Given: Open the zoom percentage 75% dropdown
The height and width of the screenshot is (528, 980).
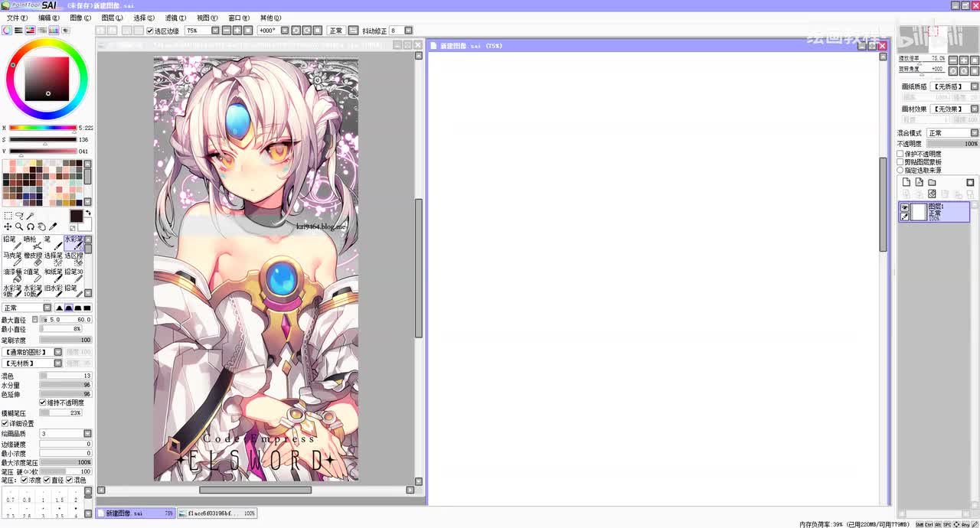Looking at the screenshot, I should (x=215, y=31).
